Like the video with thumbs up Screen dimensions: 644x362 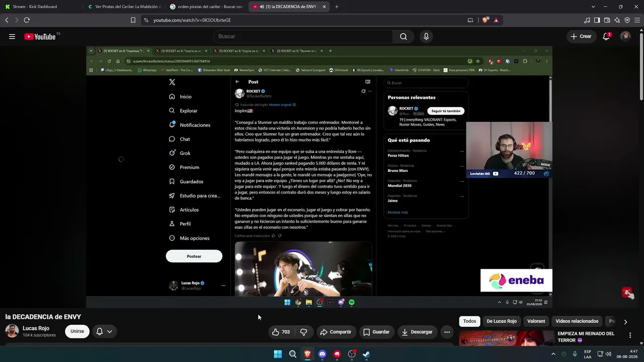click(x=281, y=332)
